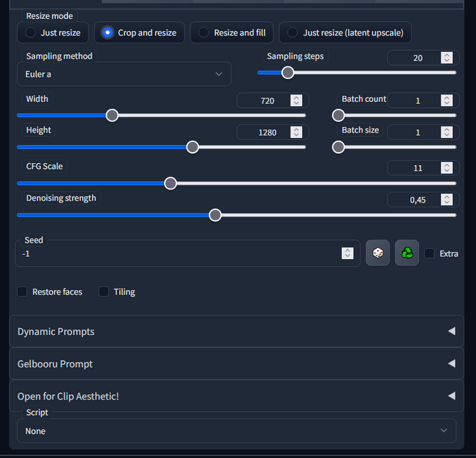Image resolution: width=476 pixels, height=458 pixels.
Task: Click the green recycle seed icon
Action: click(407, 253)
